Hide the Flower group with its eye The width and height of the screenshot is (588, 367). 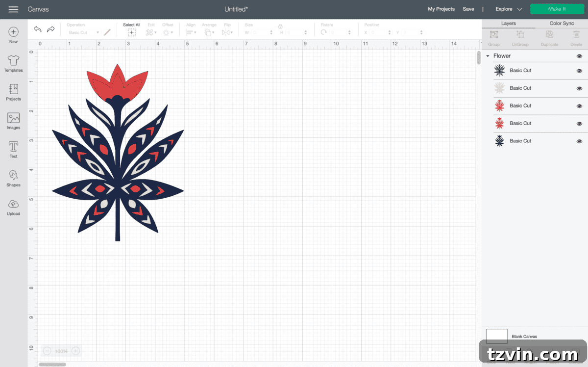point(579,56)
